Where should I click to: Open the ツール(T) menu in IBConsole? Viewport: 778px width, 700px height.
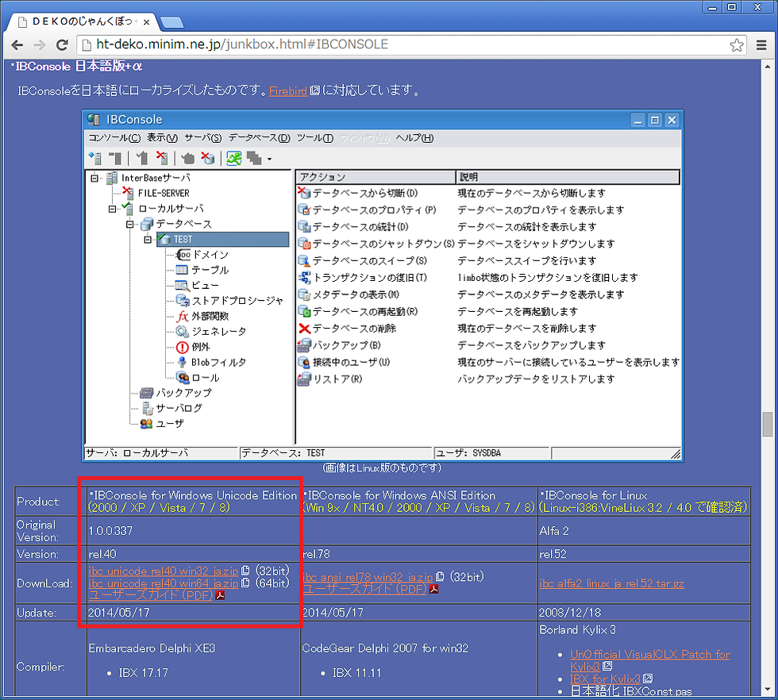[315, 138]
